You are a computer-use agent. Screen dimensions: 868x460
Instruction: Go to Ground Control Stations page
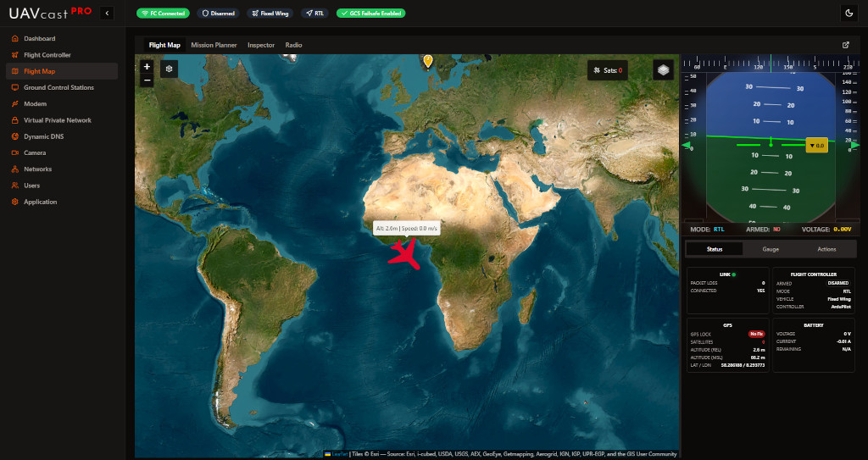(x=58, y=87)
